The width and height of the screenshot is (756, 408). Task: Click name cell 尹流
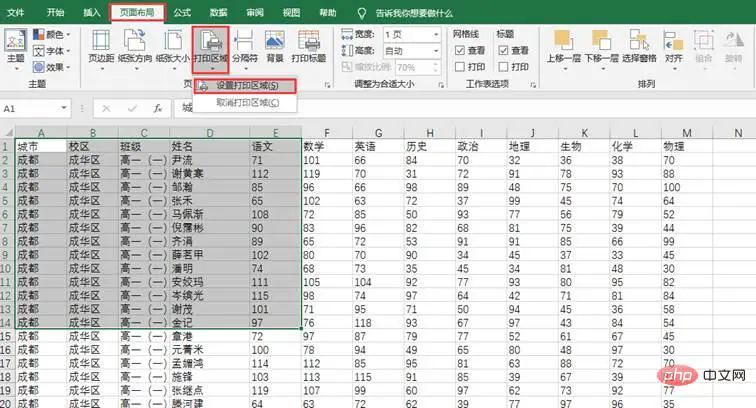click(209, 160)
